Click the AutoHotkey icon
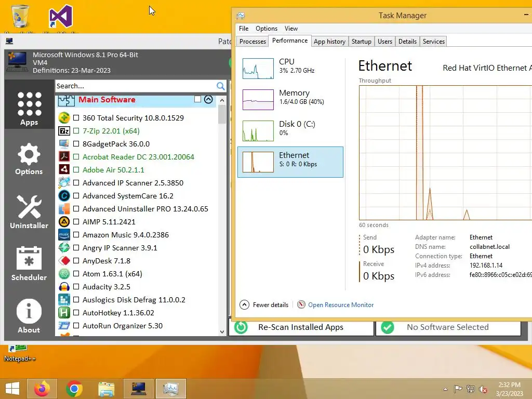 point(64,313)
